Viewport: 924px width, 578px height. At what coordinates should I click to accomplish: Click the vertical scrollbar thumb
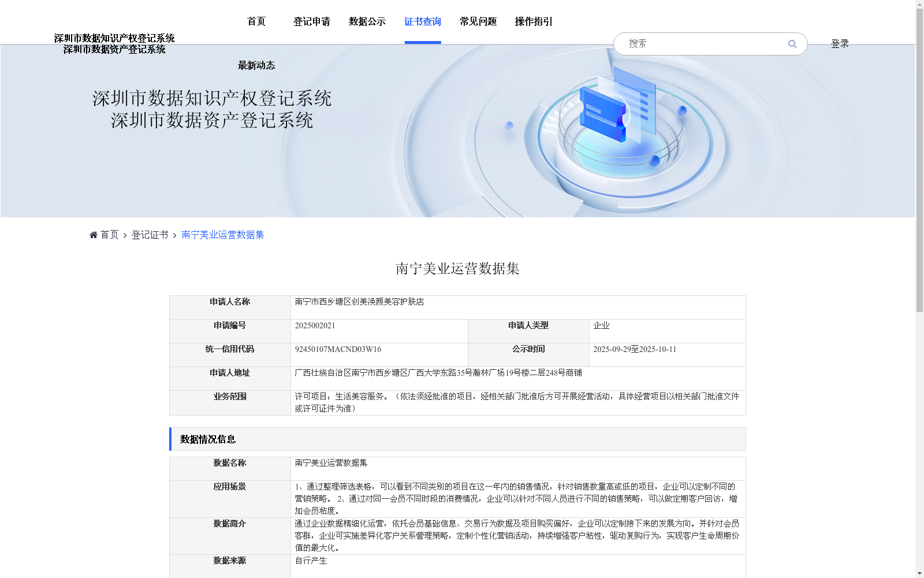[x=919, y=160]
